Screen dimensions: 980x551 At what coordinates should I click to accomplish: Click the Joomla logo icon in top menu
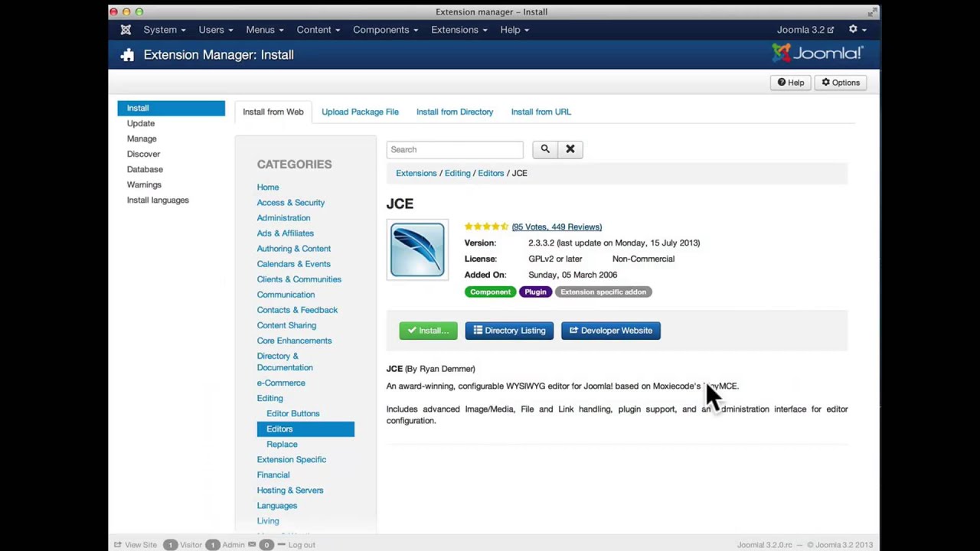pyautogui.click(x=126, y=30)
